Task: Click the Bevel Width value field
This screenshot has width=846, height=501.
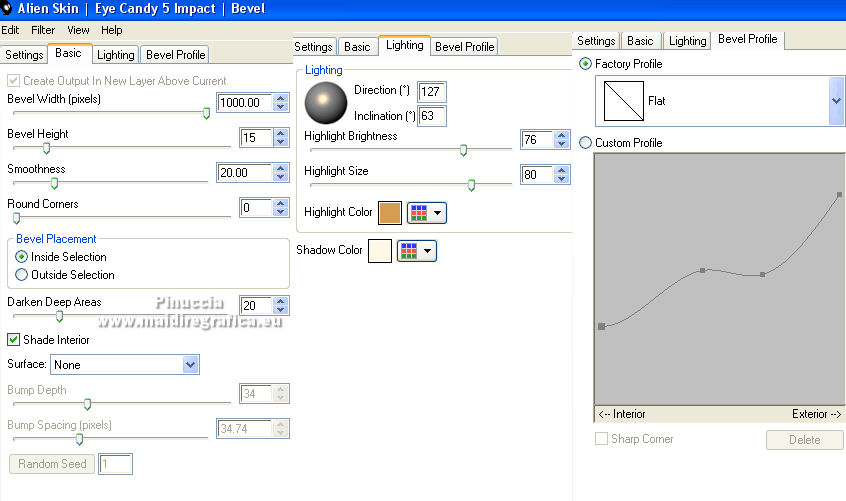Action: [245, 102]
